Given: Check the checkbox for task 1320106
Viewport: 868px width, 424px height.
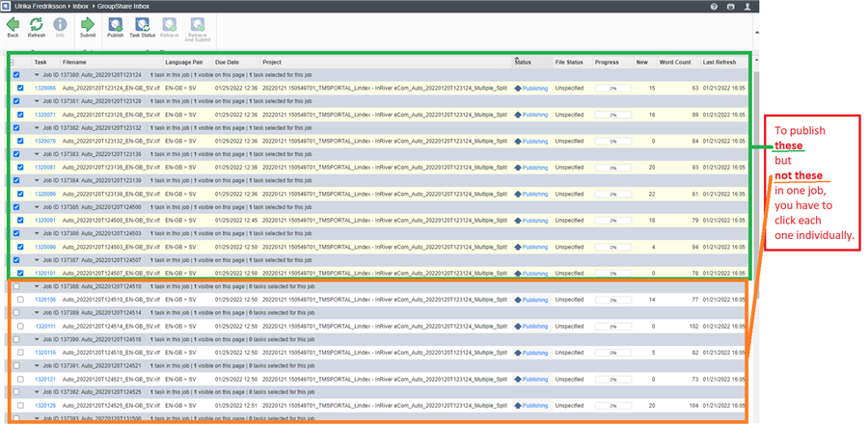Looking at the screenshot, I should 20,300.
